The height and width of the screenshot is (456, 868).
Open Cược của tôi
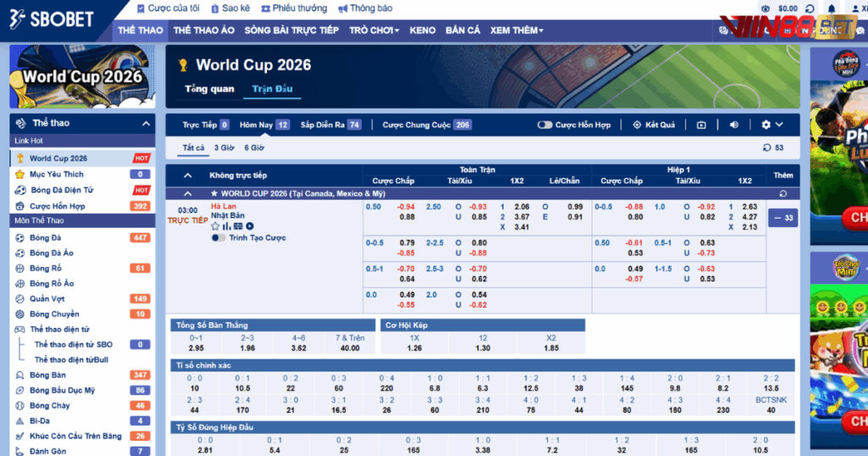(x=169, y=8)
